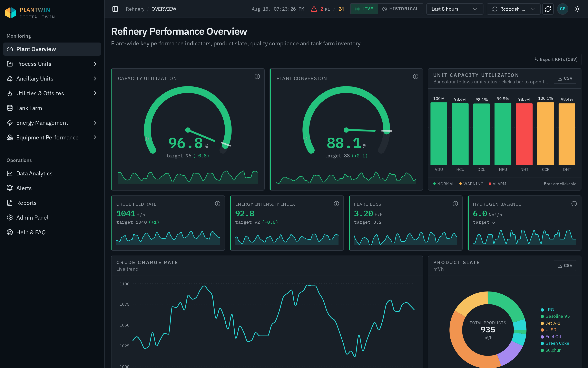Open Admin Panel page

(x=52, y=218)
